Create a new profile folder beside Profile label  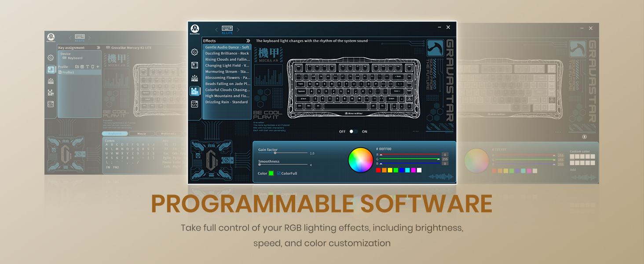pos(77,67)
